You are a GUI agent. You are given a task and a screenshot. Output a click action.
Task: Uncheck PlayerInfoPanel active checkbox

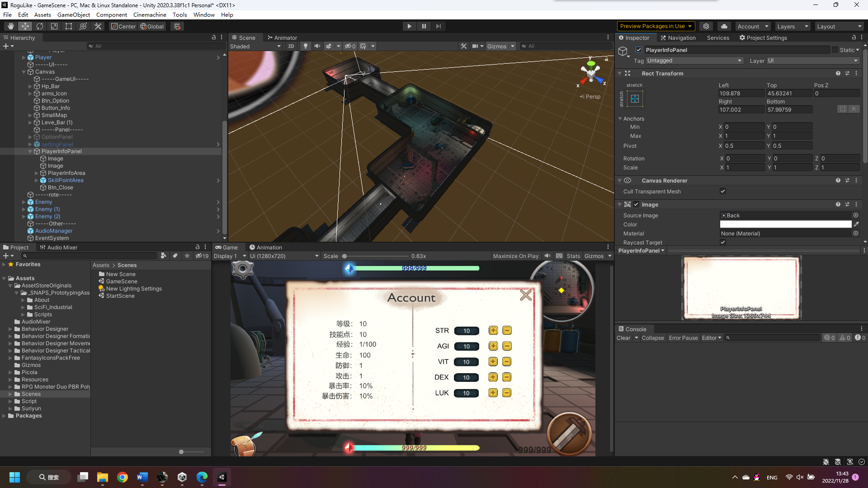tap(639, 50)
